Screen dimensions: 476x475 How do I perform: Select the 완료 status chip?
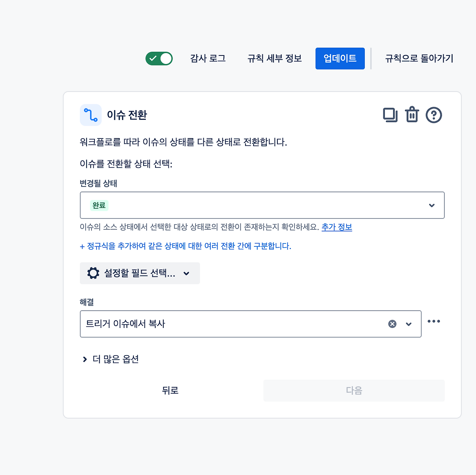[99, 205]
